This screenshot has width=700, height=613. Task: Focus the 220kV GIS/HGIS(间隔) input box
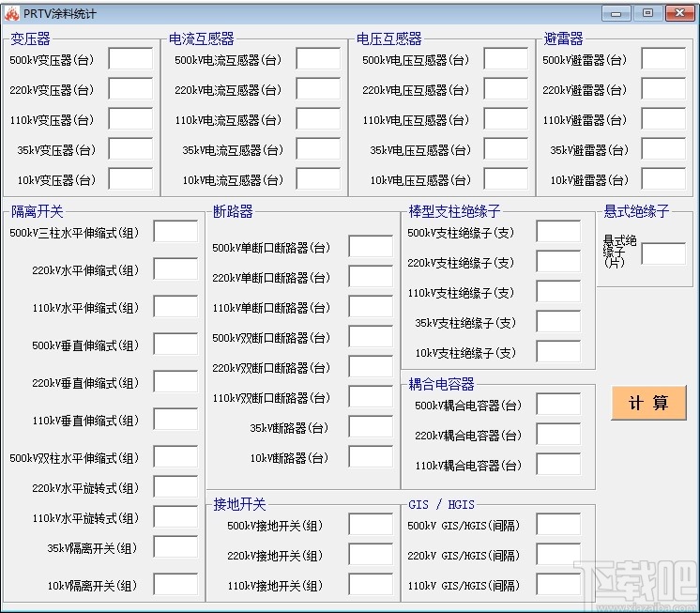pyautogui.click(x=558, y=554)
